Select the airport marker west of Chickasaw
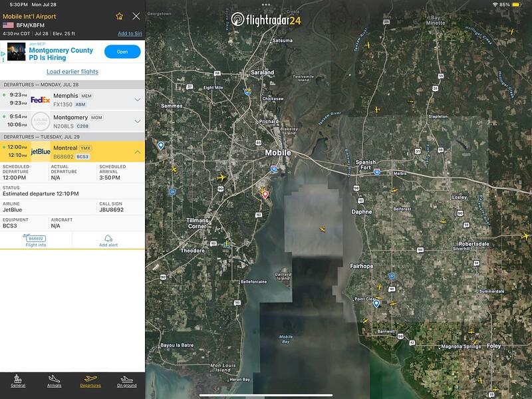 tap(248, 91)
